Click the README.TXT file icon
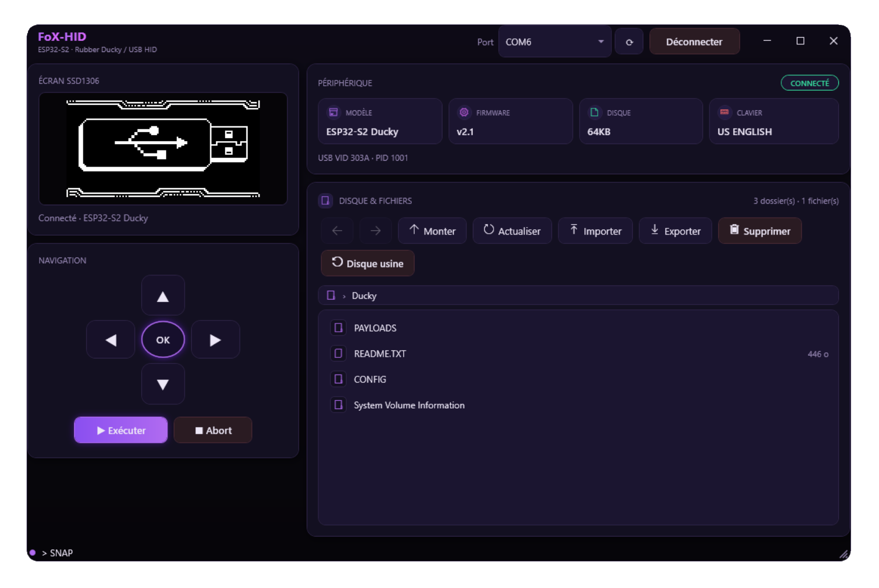Viewport: 879px width, 588px height. coord(338,354)
